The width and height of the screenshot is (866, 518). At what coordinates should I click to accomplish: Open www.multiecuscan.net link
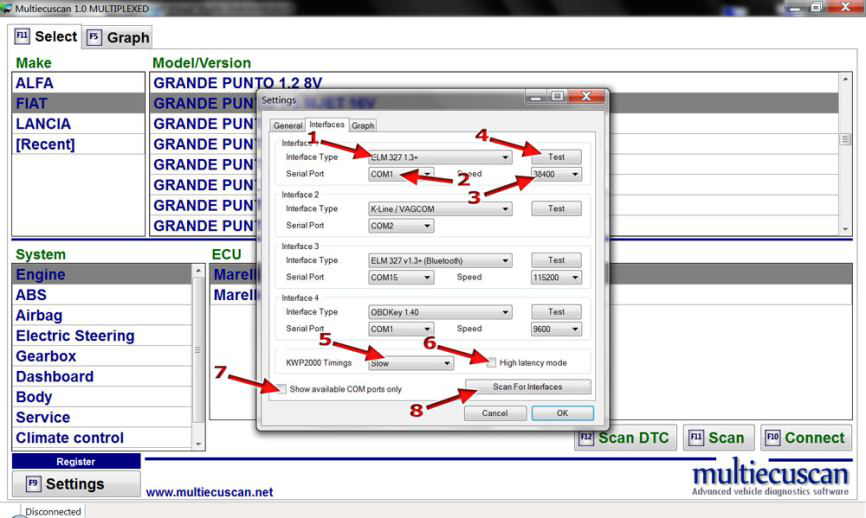tap(209, 492)
